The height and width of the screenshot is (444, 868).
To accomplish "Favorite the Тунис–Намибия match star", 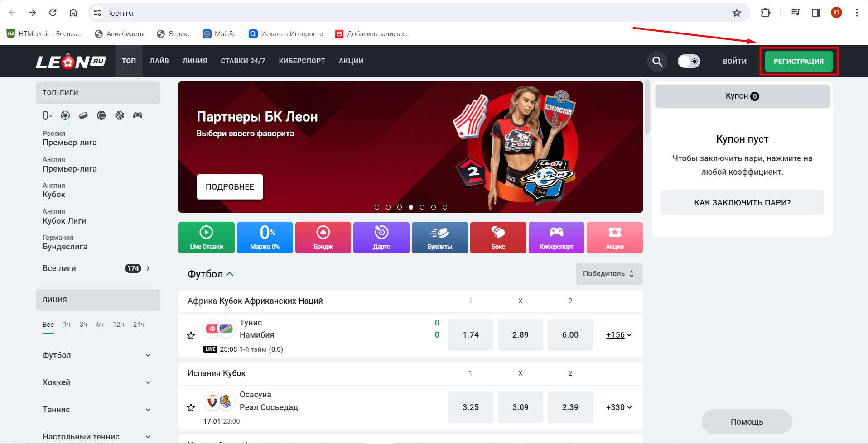I will tap(191, 335).
